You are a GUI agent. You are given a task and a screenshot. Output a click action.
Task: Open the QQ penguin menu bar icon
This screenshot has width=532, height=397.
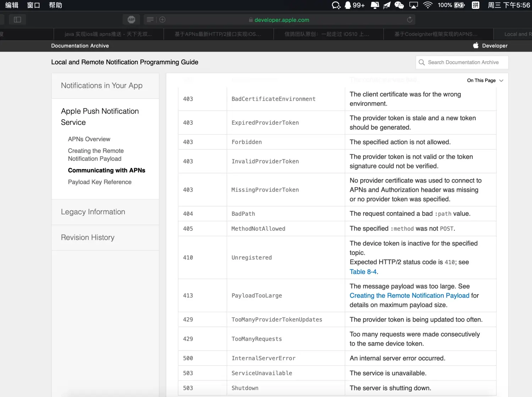pos(348,5)
